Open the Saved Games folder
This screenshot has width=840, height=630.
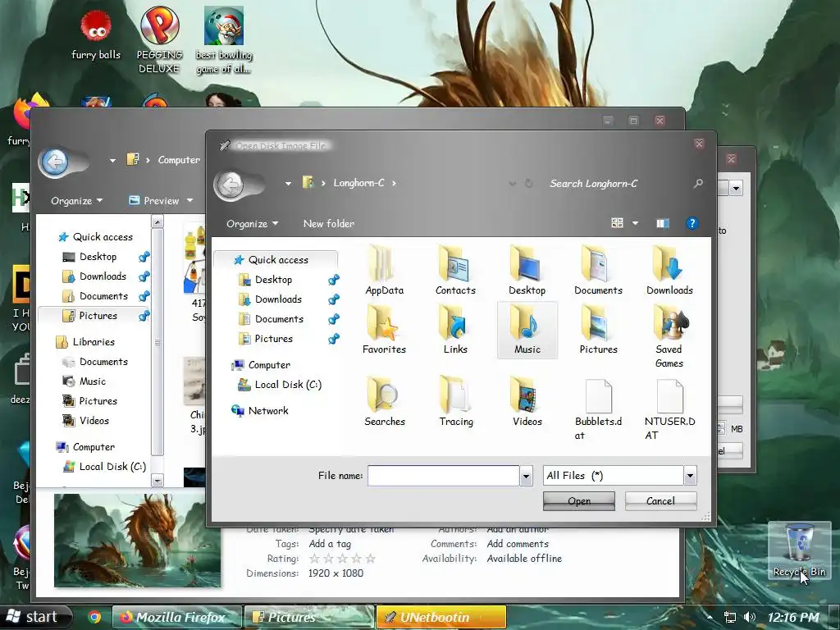click(x=669, y=336)
